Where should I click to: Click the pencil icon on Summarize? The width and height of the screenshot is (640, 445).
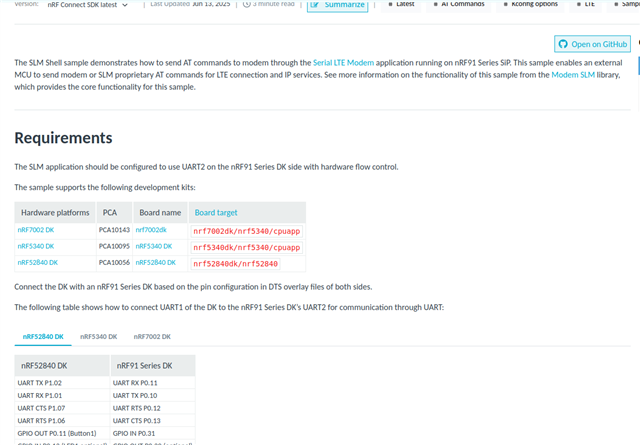point(314,4)
